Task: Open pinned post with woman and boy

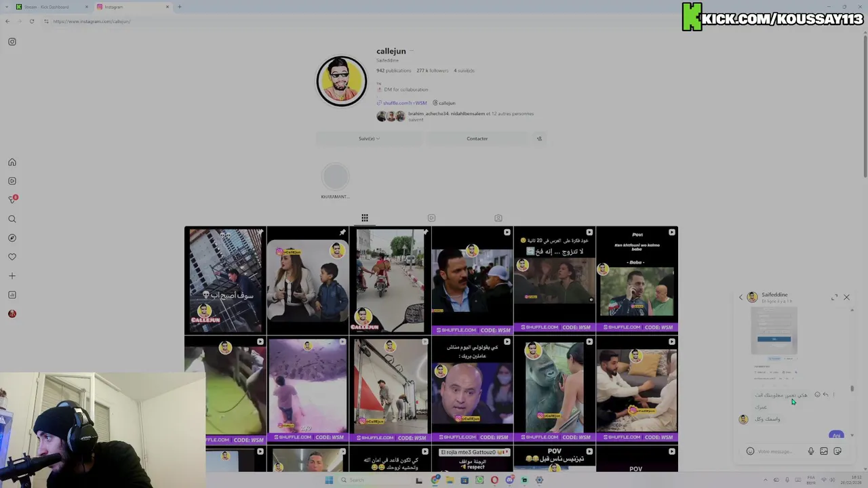Action: (x=308, y=281)
